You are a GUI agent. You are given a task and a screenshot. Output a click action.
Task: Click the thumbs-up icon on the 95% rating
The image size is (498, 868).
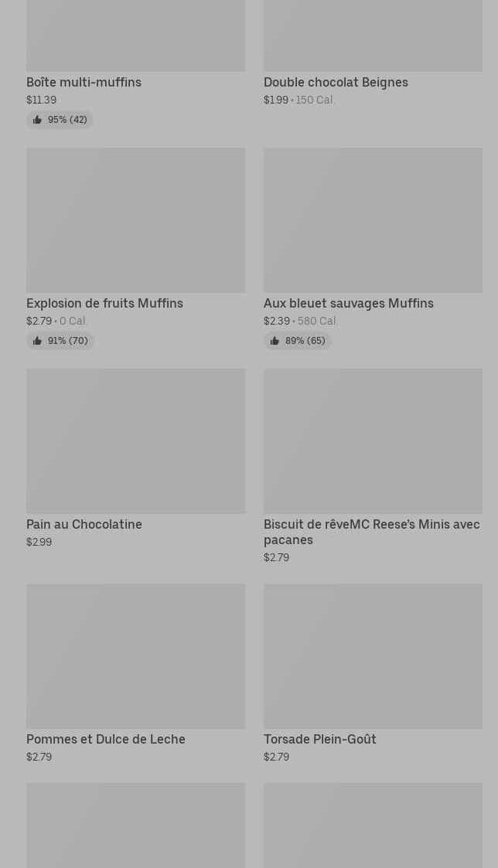click(x=37, y=120)
